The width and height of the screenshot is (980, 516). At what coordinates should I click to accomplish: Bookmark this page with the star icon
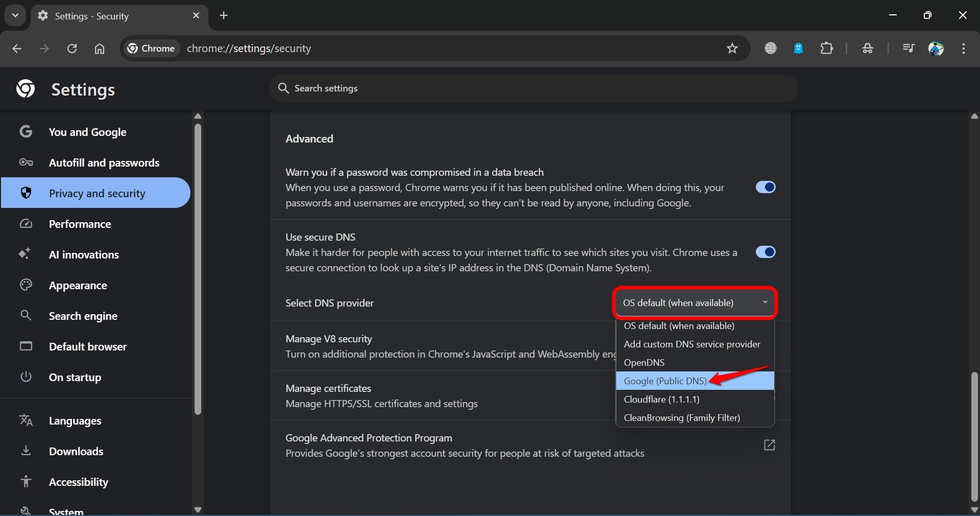732,49
